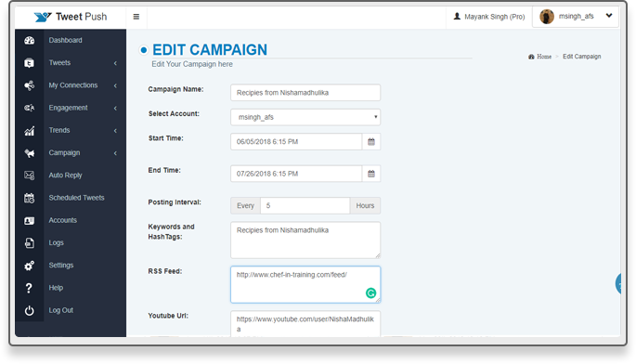Click the Trends chart icon

pyautogui.click(x=29, y=131)
